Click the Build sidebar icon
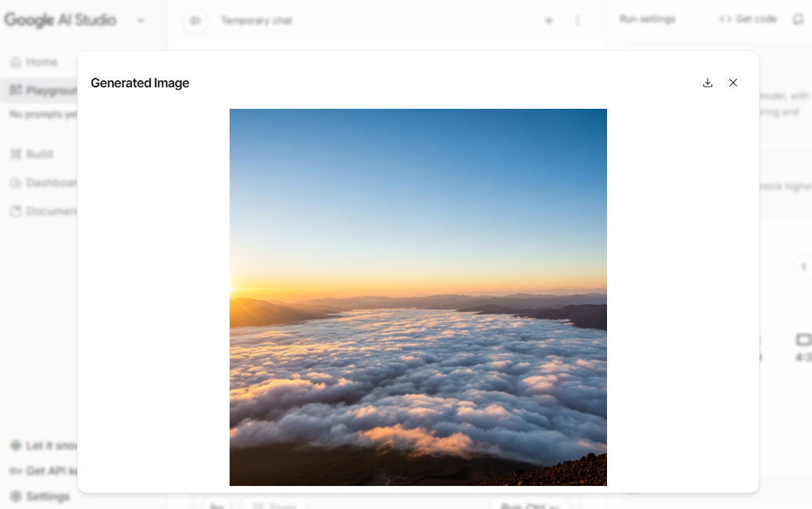The height and width of the screenshot is (509, 812). click(x=16, y=154)
